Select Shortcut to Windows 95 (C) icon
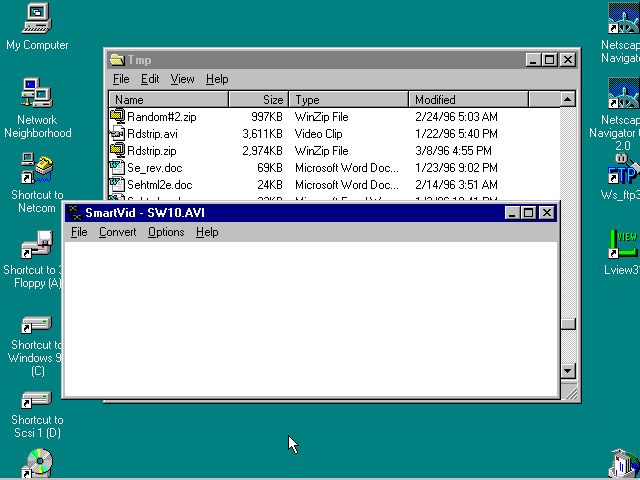 point(37,324)
